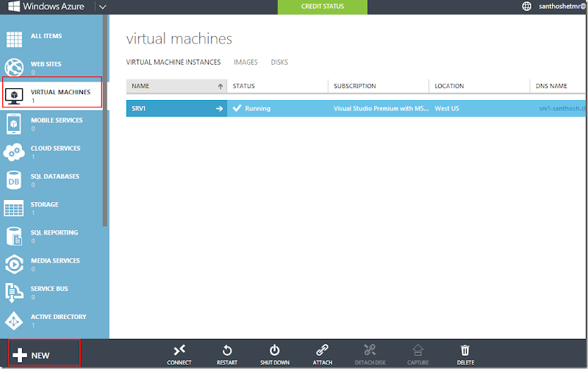Click the globe language icon
The width and height of the screenshot is (588, 369).
527,6
